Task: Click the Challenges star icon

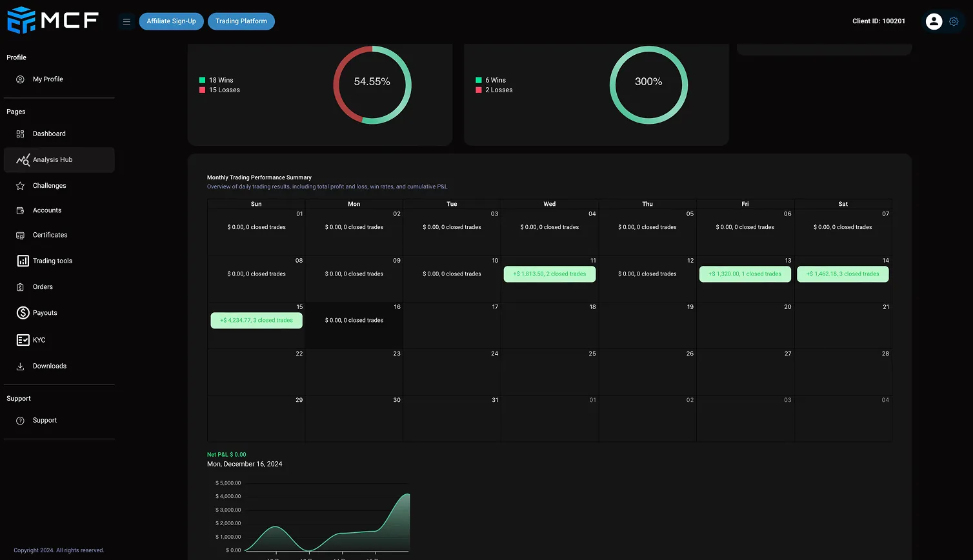Action: (20, 186)
